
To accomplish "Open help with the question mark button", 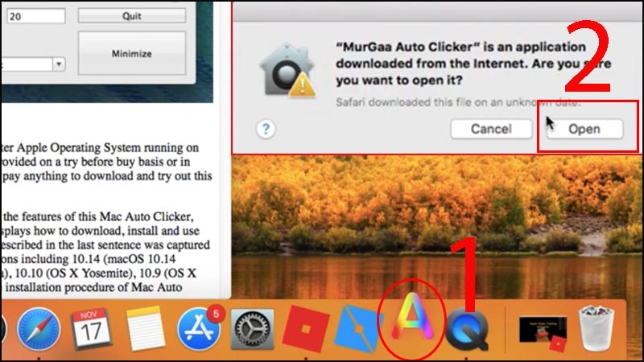I will tap(266, 130).
